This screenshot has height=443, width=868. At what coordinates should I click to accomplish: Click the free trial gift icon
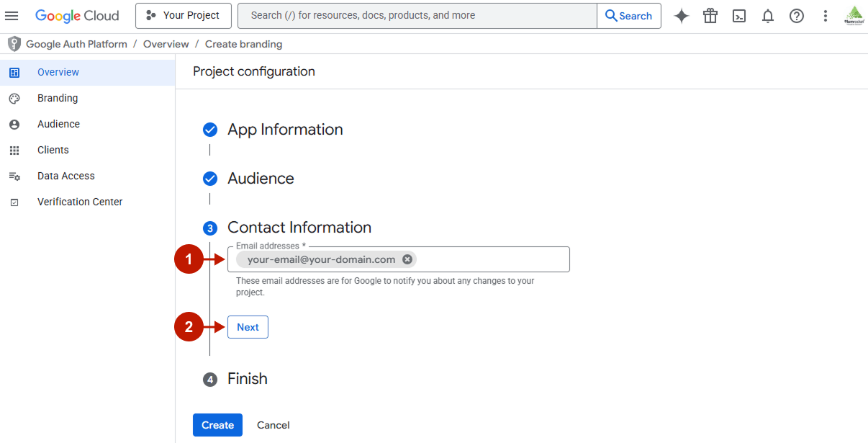click(710, 15)
